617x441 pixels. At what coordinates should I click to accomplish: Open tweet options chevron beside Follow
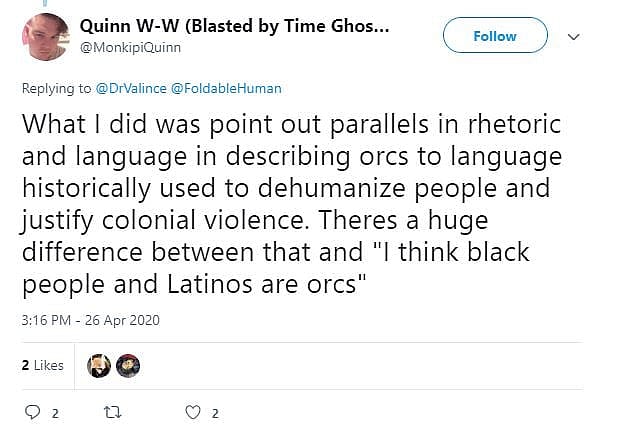pyautogui.click(x=574, y=36)
